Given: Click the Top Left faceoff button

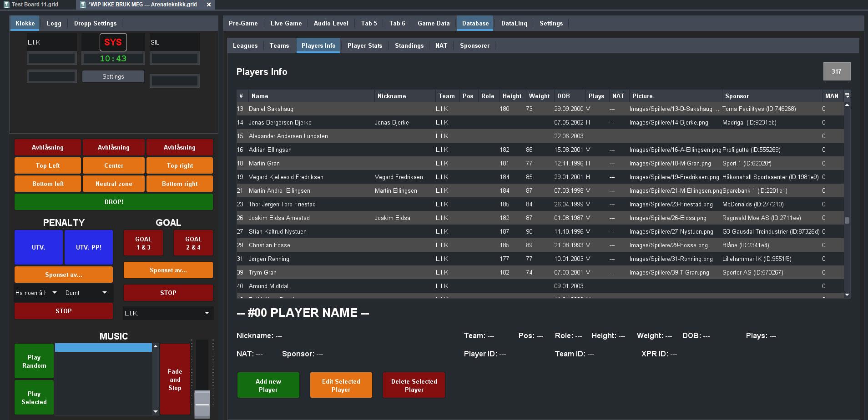Looking at the screenshot, I should click(x=48, y=165).
